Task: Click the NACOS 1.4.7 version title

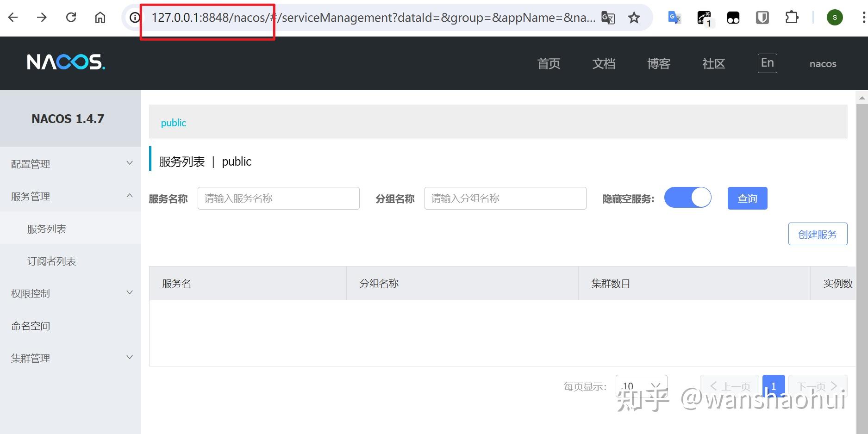Action: [x=68, y=119]
